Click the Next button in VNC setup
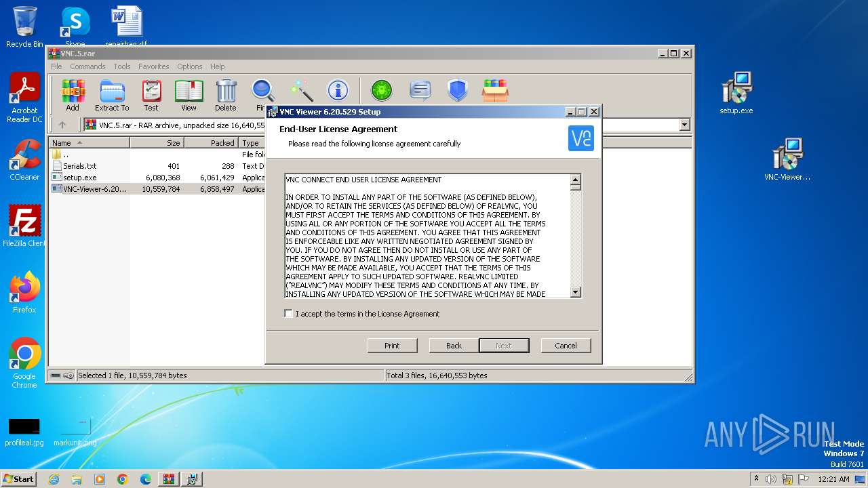 click(504, 346)
